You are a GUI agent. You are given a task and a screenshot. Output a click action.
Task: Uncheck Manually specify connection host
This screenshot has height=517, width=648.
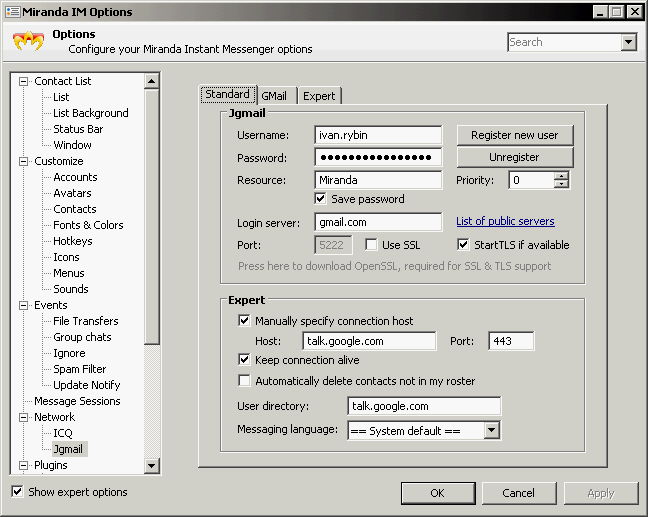(x=244, y=321)
